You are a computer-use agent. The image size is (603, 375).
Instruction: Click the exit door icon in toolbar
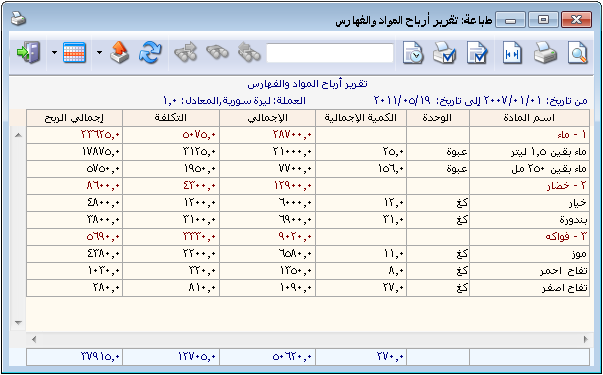(28, 53)
